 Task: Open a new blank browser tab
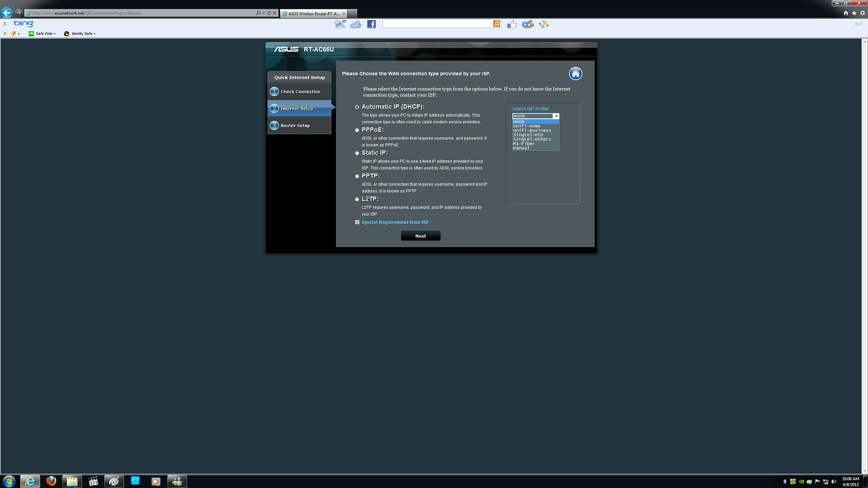[x=352, y=14]
